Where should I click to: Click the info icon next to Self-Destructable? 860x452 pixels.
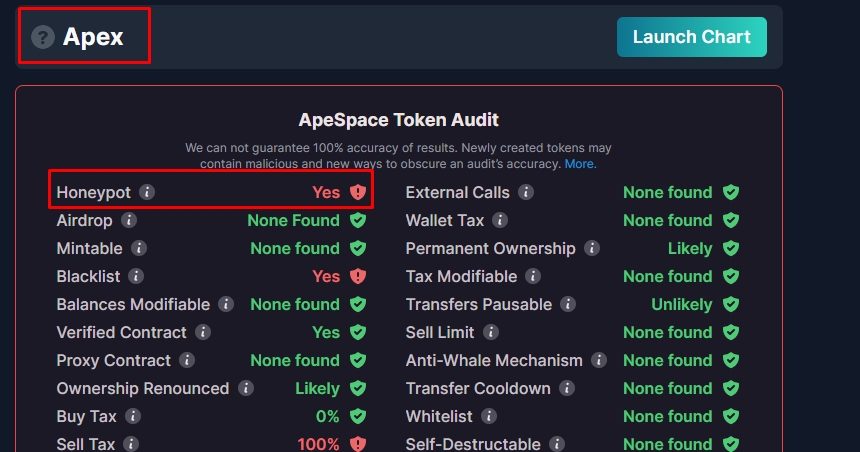557,444
